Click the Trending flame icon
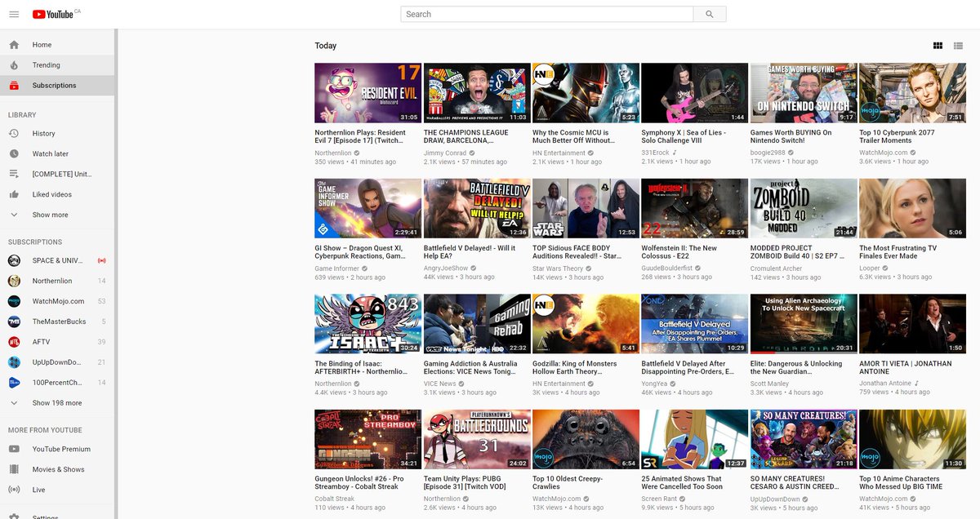Image resolution: width=980 pixels, height=519 pixels. [x=14, y=65]
